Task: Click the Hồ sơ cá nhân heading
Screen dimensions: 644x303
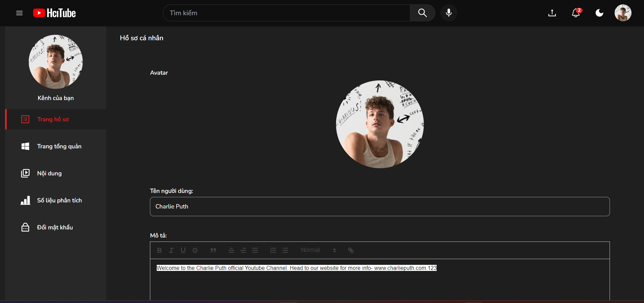Action: pyautogui.click(x=141, y=38)
